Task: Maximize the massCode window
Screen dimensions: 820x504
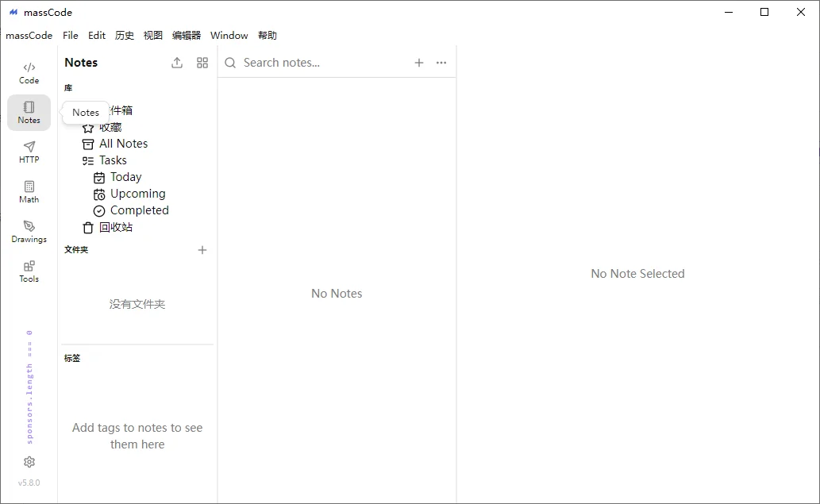Action: tap(764, 12)
